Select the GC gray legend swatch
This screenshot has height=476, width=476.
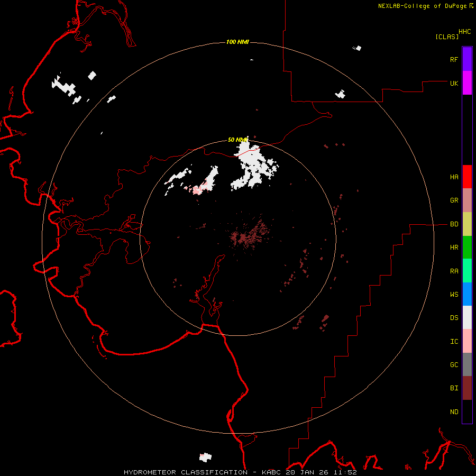467,364
